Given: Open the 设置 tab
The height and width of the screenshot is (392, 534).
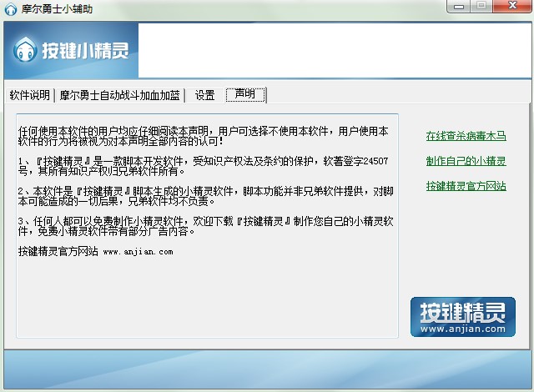Looking at the screenshot, I should (x=204, y=95).
